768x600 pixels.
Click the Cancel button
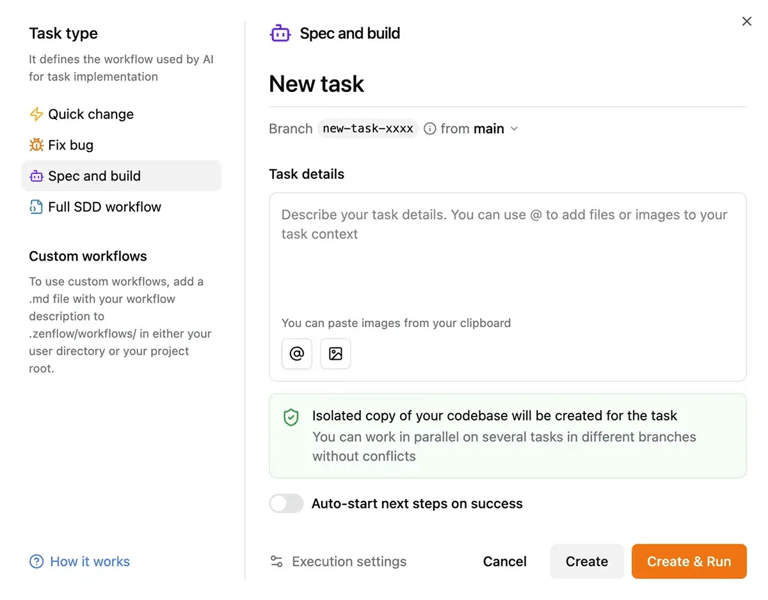pos(505,561)
